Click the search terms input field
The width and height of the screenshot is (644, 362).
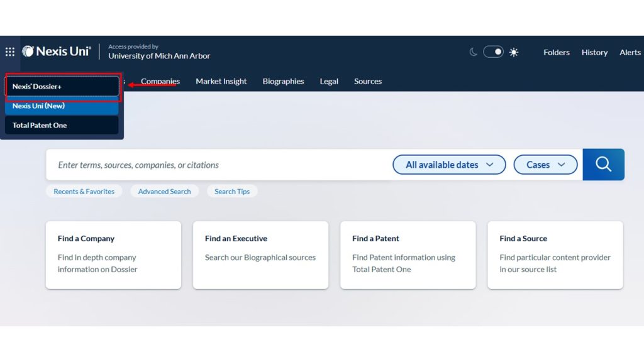218,165
